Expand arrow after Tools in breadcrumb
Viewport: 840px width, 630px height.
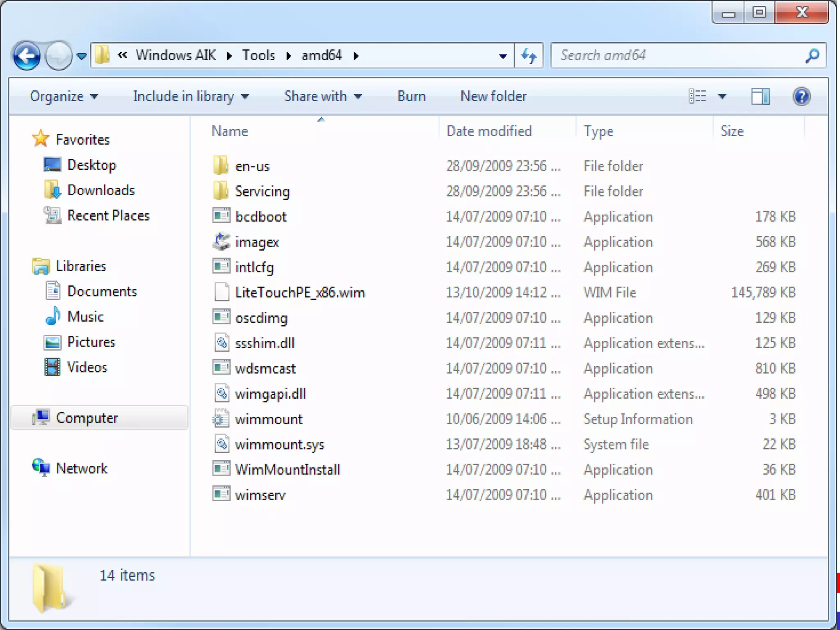pos(289,56)
